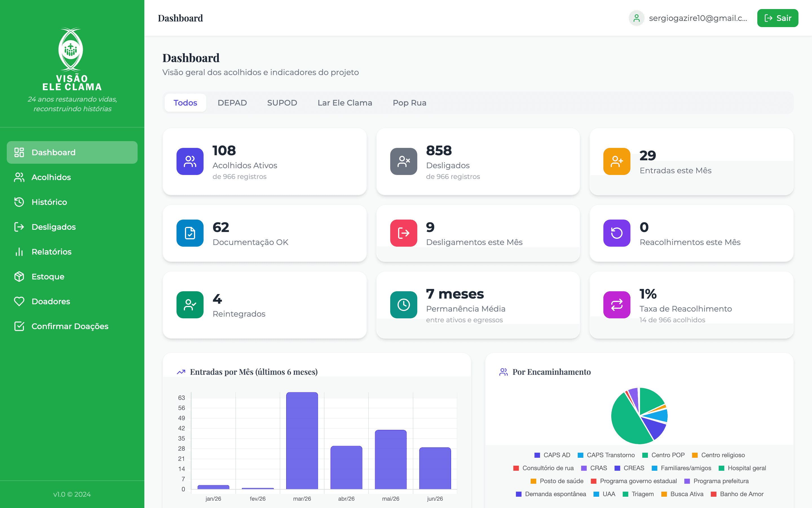
Task: Click the Banho de Amor legend swatch
Action: pyautogui.click(x=714, y=494)
